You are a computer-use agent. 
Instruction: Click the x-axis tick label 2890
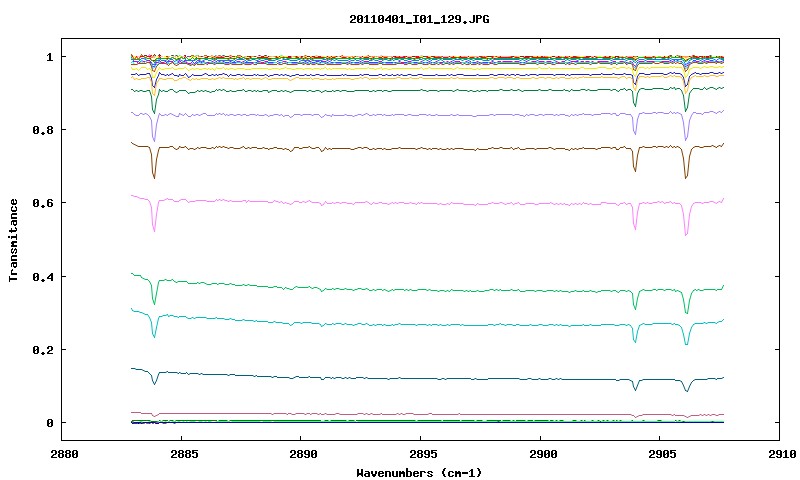tap(303, 454)
